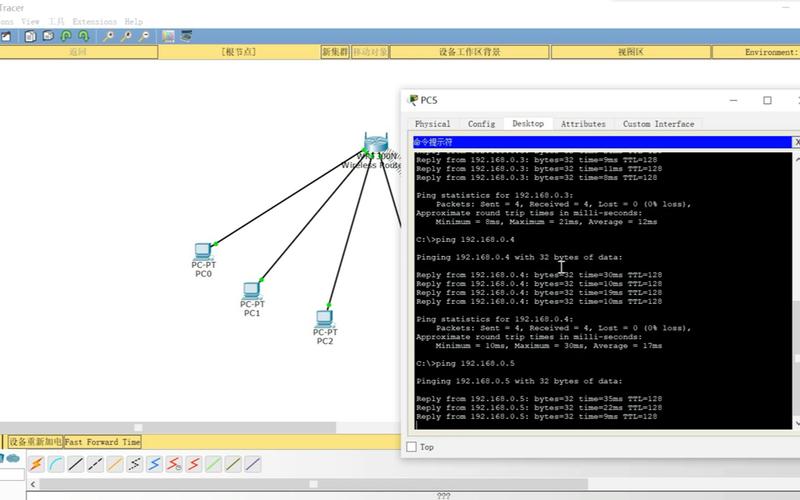Click the PC2 device icon

click(x=324, y=320)
